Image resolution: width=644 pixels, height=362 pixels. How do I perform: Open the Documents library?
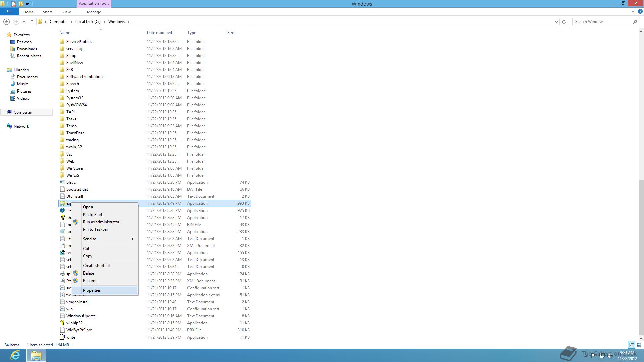click(27, 77)
